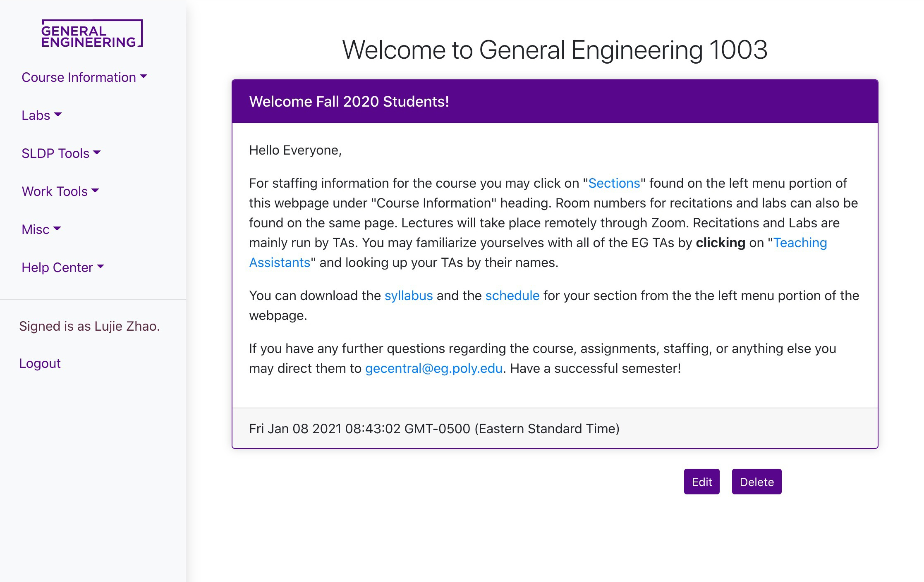Screen dimensions: 924x582
Task: Click the gecentral@eg.poly.edu email link
Action: (433, 368)
